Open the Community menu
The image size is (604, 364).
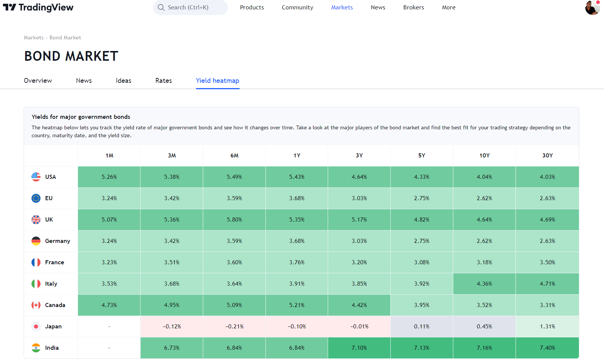(297, 7)
